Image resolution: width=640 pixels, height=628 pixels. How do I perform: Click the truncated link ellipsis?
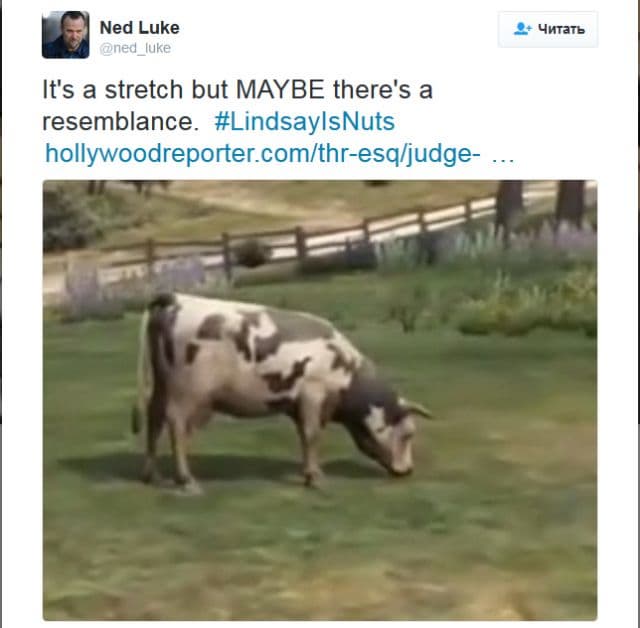coord(503,158)
